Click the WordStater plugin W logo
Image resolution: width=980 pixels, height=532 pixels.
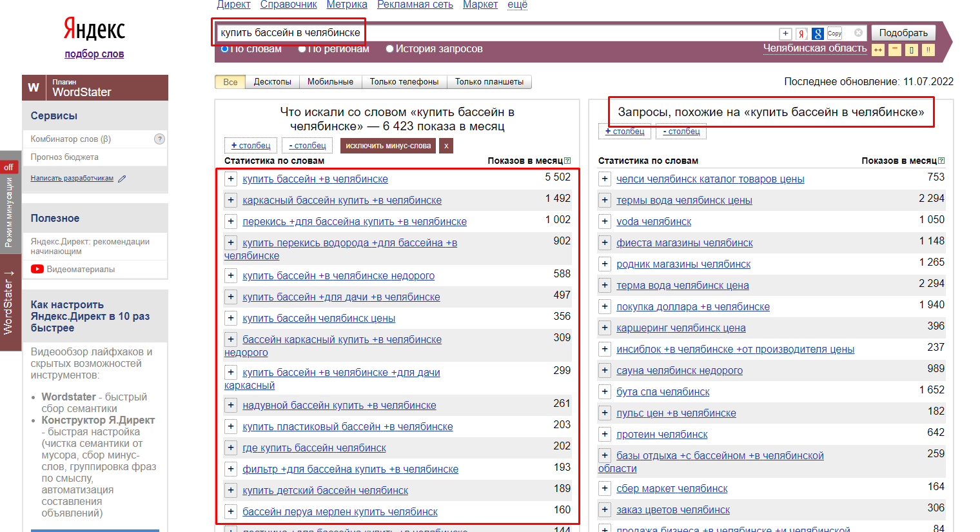click(34, 88)
